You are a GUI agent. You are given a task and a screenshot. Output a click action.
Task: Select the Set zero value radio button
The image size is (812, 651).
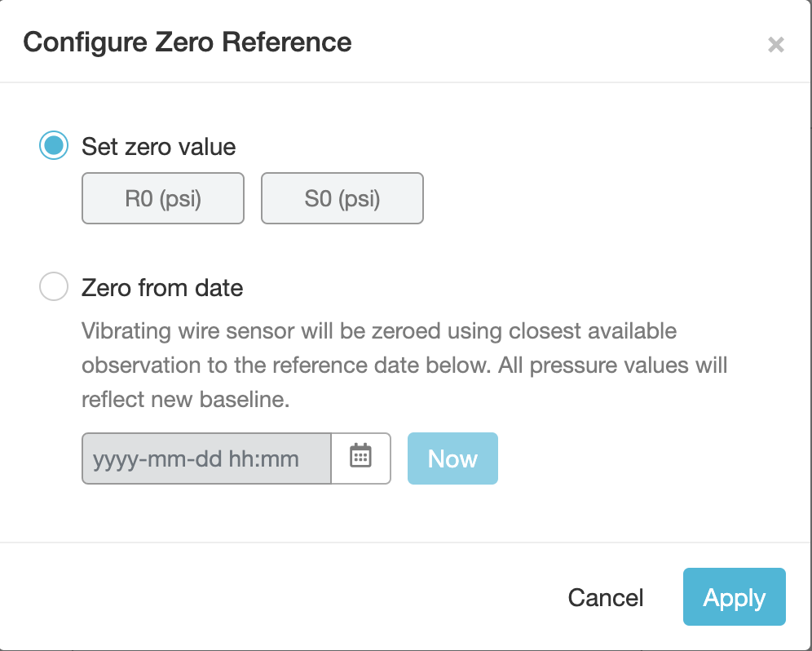54,145
